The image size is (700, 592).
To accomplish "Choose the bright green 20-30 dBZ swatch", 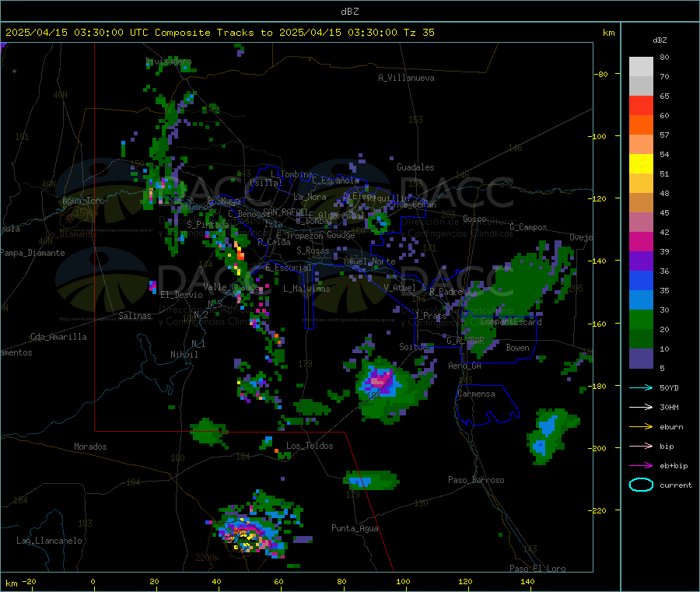I will tap(641, 319).
